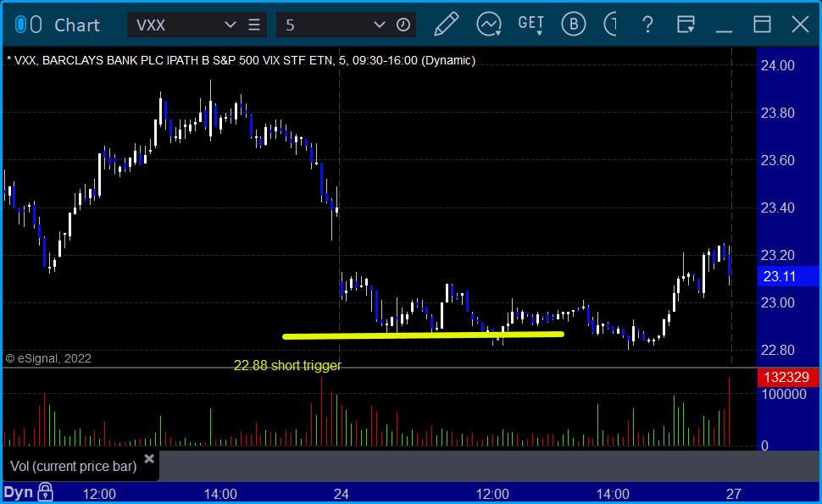The image size is (822, 504).
Task: Click the 23.60 price axis label
Action: pos(777,160)
